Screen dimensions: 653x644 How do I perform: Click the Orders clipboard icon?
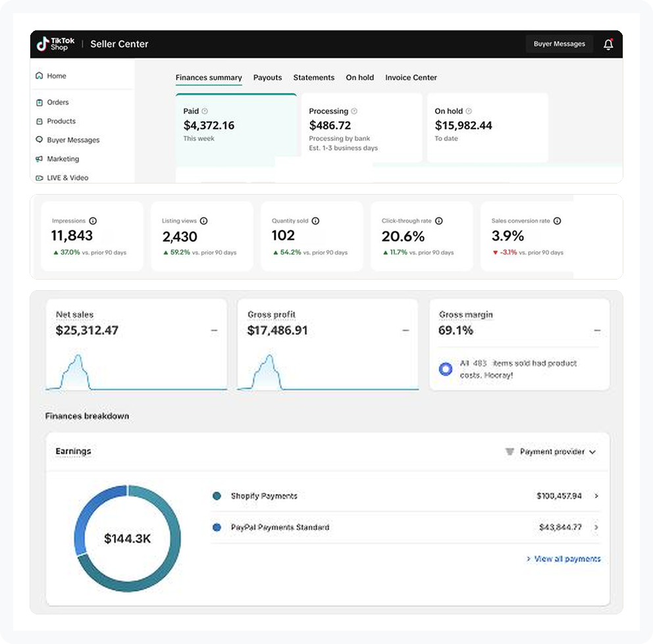pyautogui.click(x=39, y=103)
